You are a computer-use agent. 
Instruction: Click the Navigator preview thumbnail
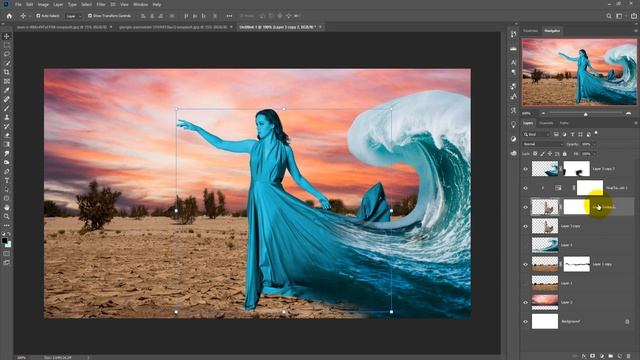pos(579,72)
